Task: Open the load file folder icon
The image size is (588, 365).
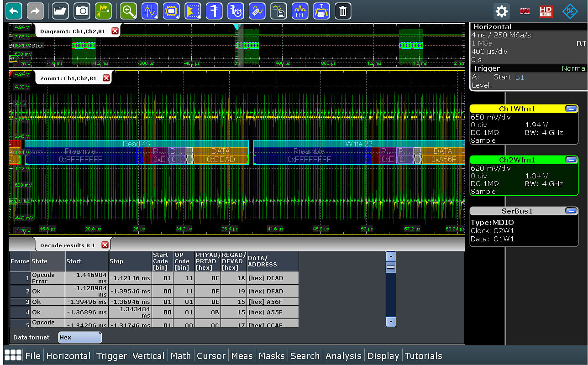Action: tap(60, 10)
